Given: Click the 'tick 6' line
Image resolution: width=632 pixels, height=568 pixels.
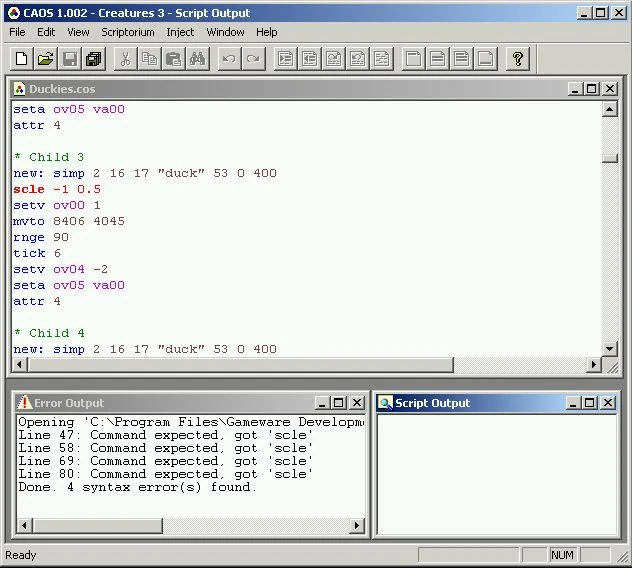Looking at the screenshot, I should 37,253.
